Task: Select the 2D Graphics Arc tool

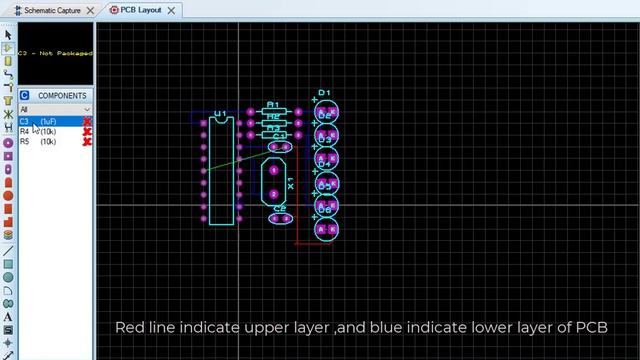Action: click(8, 291)
